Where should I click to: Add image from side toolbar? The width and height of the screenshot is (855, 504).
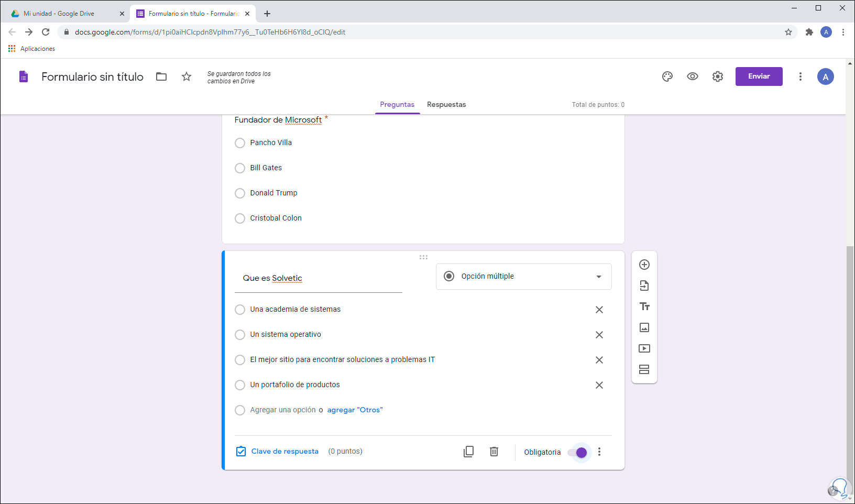click(x=644, y=327)
